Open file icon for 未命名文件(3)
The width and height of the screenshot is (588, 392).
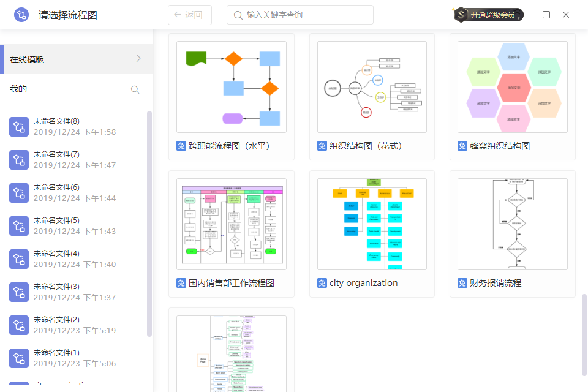[19, 292]
